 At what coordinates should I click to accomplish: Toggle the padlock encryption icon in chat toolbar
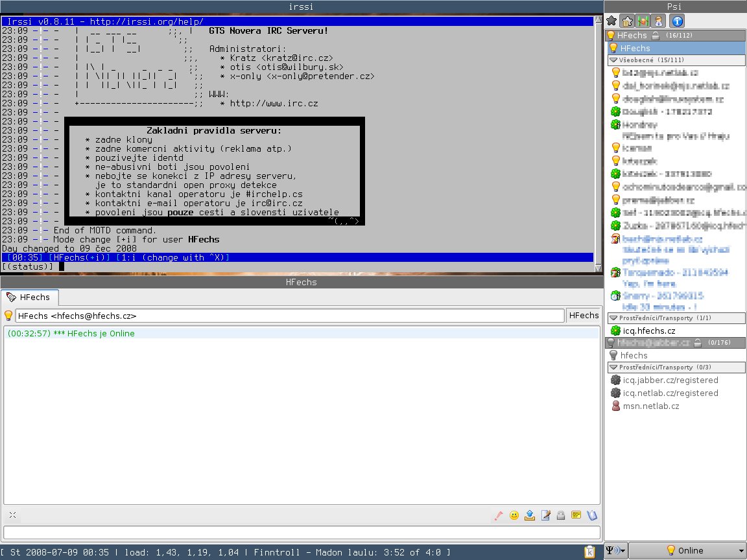click(x=561, y=515)
